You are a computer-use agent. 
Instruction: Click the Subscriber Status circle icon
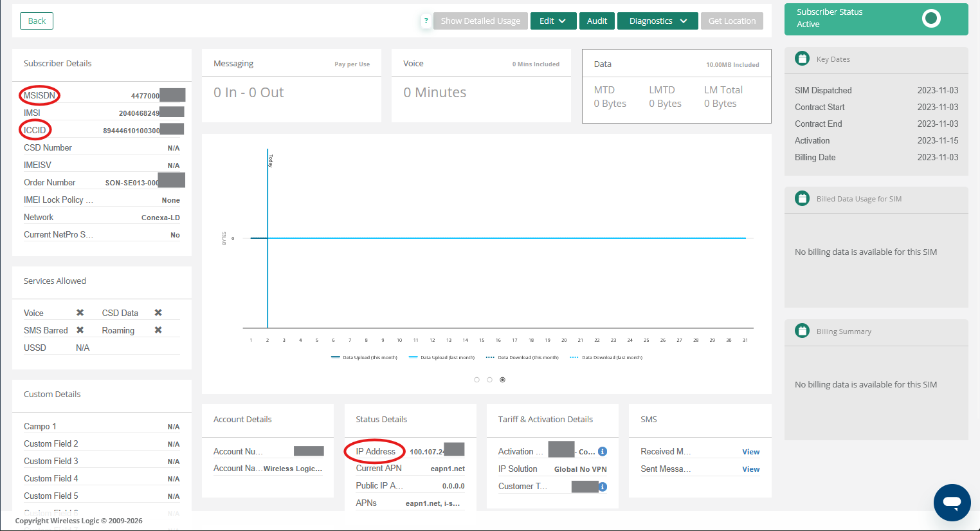coord(930,19)
